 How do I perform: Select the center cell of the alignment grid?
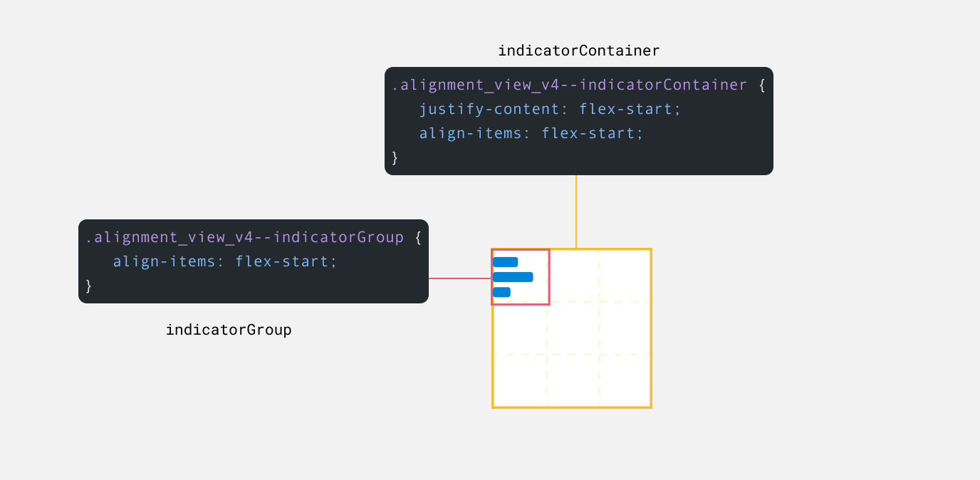(573, 328)
